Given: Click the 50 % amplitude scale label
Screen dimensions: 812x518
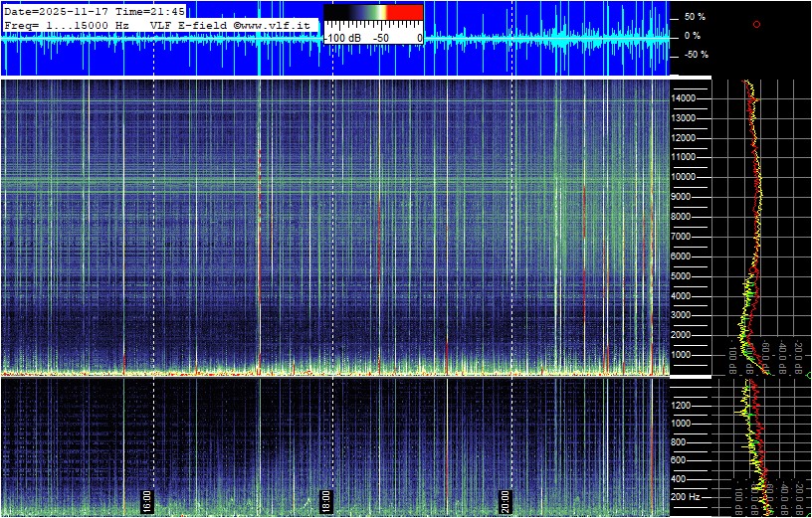Looking at the screenshot, I should (x=695, y=18).
